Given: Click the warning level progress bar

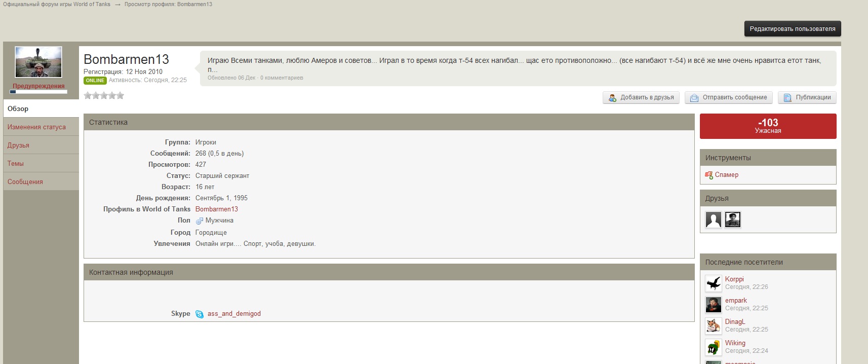Looking at the screenshot, I should [38, 92].
